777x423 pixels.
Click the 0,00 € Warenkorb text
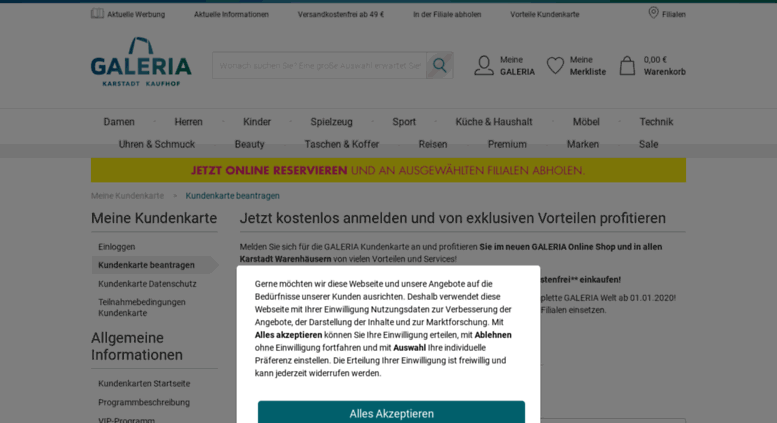click(x=665, y=65)
